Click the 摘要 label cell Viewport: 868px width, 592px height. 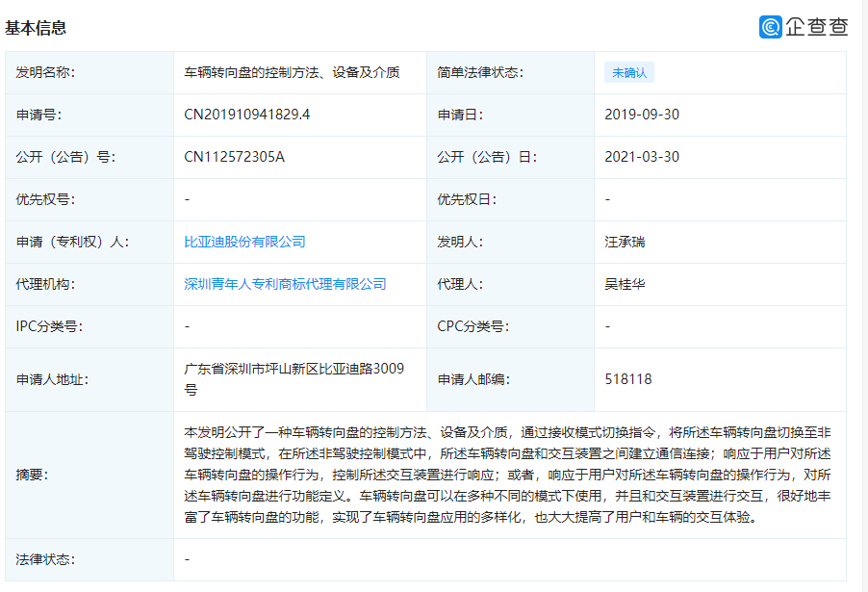coord(89,476)
